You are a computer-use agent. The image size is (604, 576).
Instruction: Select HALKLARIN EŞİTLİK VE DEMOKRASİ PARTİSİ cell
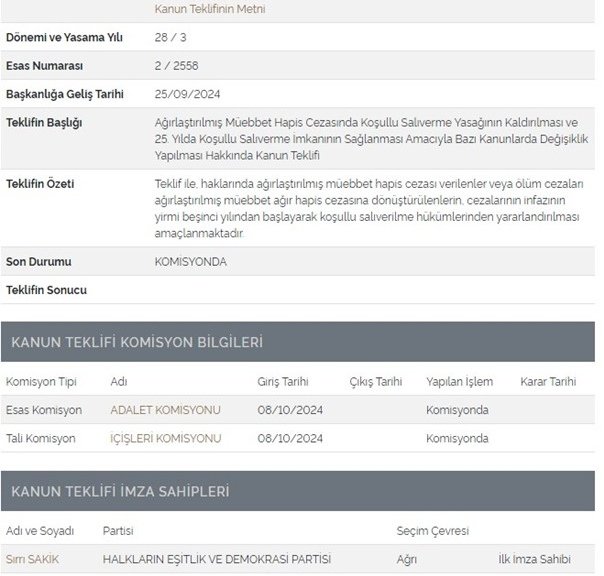[217, 559]
